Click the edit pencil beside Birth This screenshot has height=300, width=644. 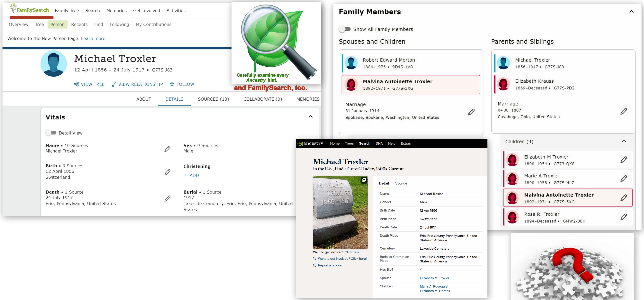coord(167,172)
